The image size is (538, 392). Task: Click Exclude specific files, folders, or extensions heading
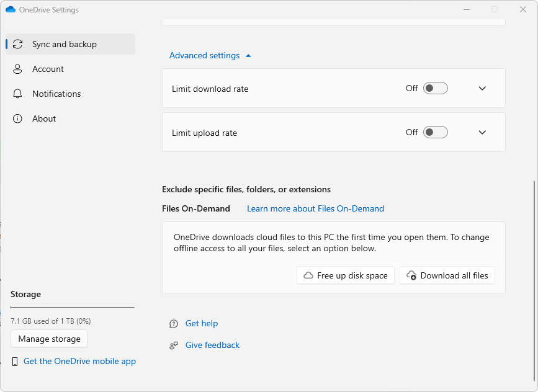[246, 189]
